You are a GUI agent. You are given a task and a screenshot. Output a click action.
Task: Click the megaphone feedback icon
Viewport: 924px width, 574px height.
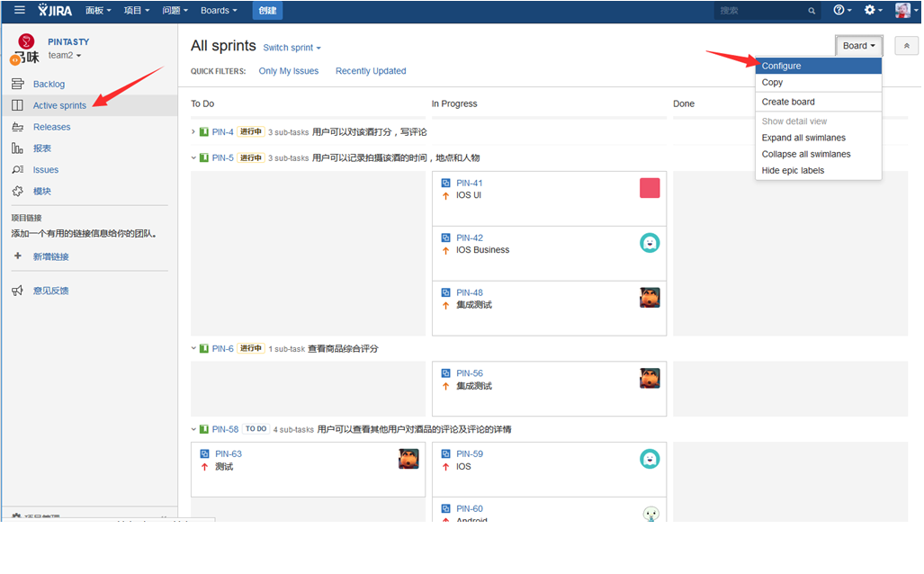17,291
